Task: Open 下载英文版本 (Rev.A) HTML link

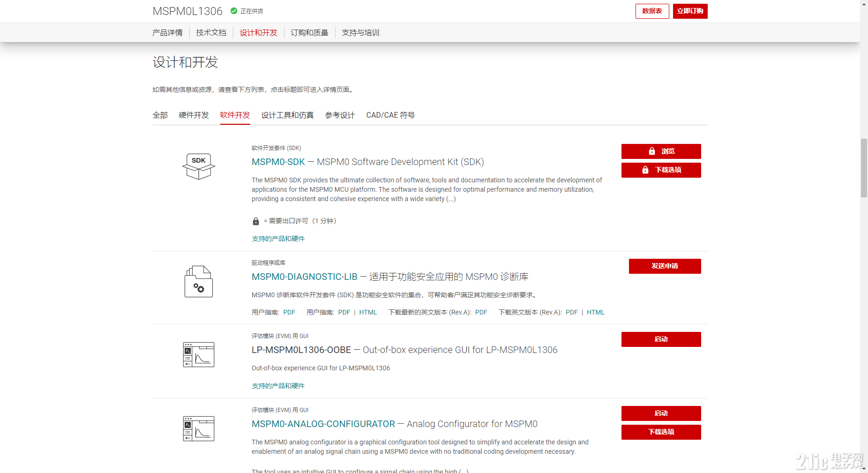Action: pyautogui.click(x=595, y=313)
